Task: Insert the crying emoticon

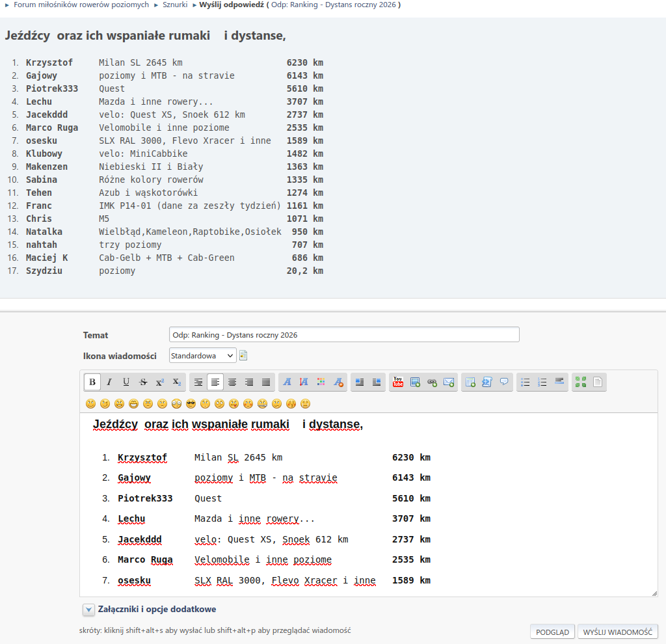Action: pyautogui.click(x=305, y=403)
